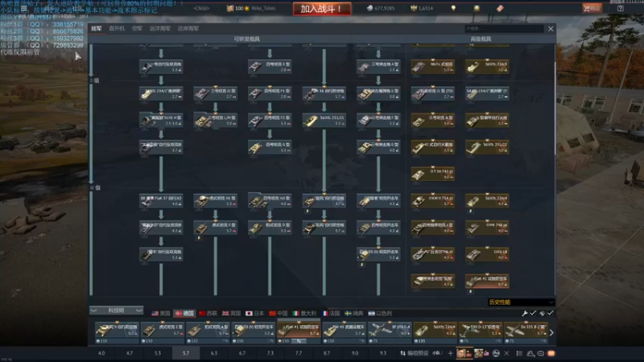644x362 pixels.
Task: Select the 法国 nation tab
Action: point(331,313)
